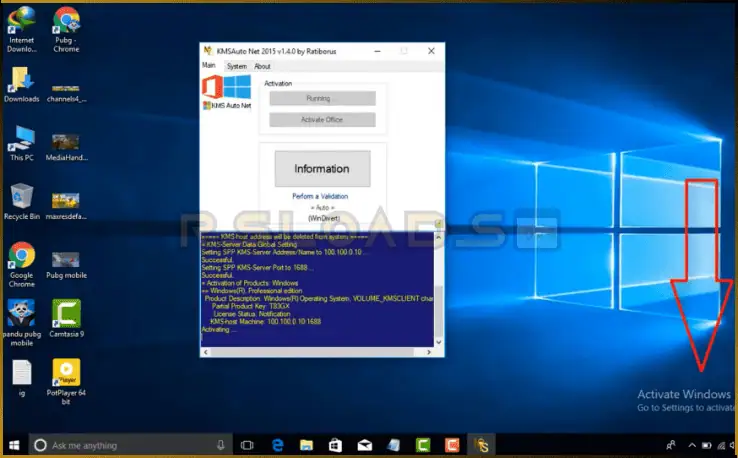Screen dimensions: 738x458
Task: Launch Microsoft Edge from taskbar
Action: [278, 445]
